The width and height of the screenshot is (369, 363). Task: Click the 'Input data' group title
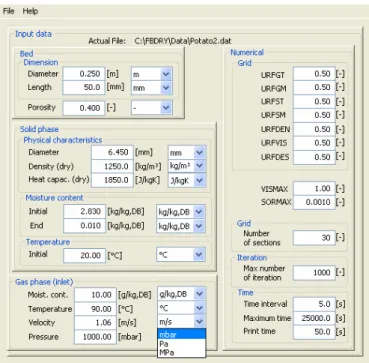pyautogui.click(x=33, y=34)
